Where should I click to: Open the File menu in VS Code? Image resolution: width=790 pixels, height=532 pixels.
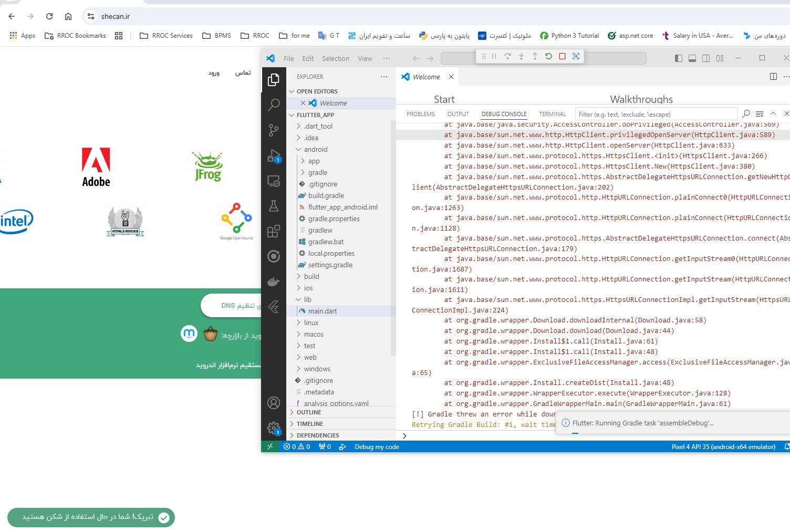(289, 58)
